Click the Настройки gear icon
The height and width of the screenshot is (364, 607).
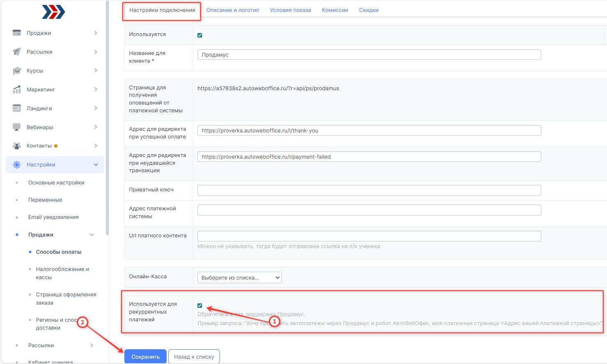tap(17, 165)
